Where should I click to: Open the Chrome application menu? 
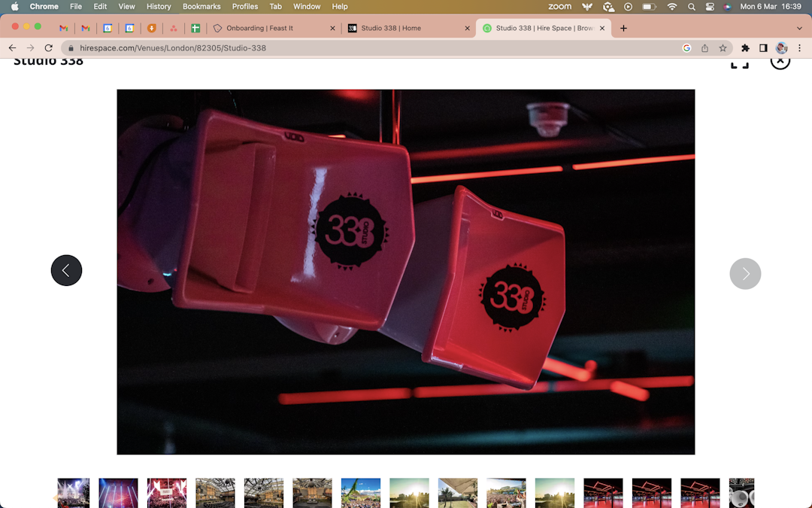click(x=44, y=6)
